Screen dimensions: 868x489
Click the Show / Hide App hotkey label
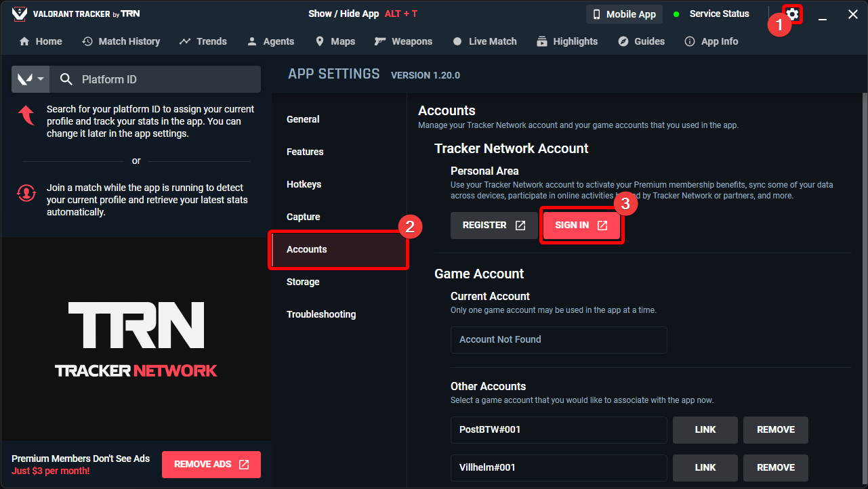[363, 14]
